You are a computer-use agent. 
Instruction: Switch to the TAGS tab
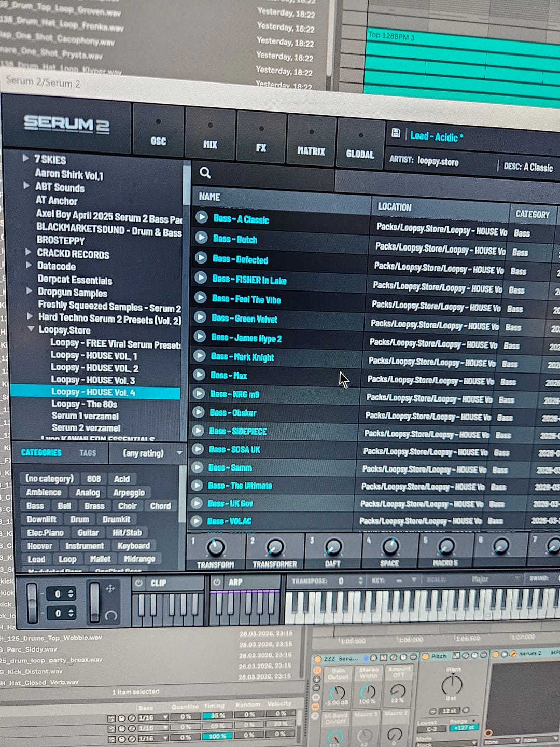point(88,453)
